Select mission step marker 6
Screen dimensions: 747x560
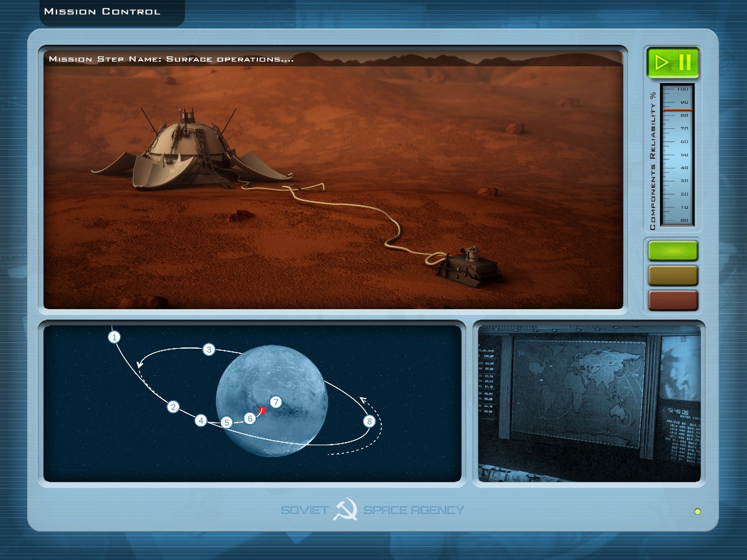[x=250, y=419]
